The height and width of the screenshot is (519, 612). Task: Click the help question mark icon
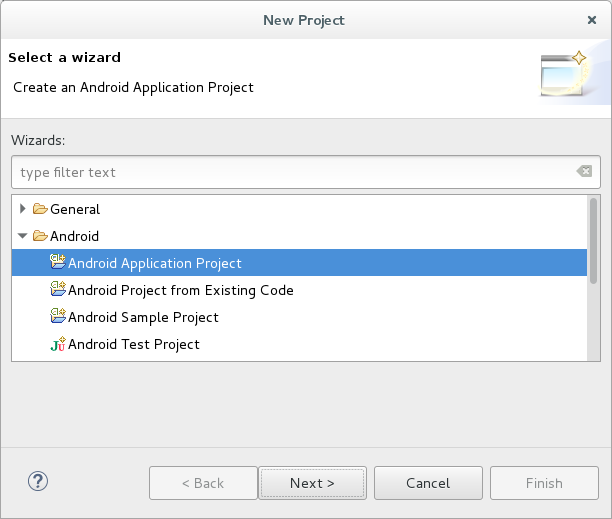(x=38, y=481)
